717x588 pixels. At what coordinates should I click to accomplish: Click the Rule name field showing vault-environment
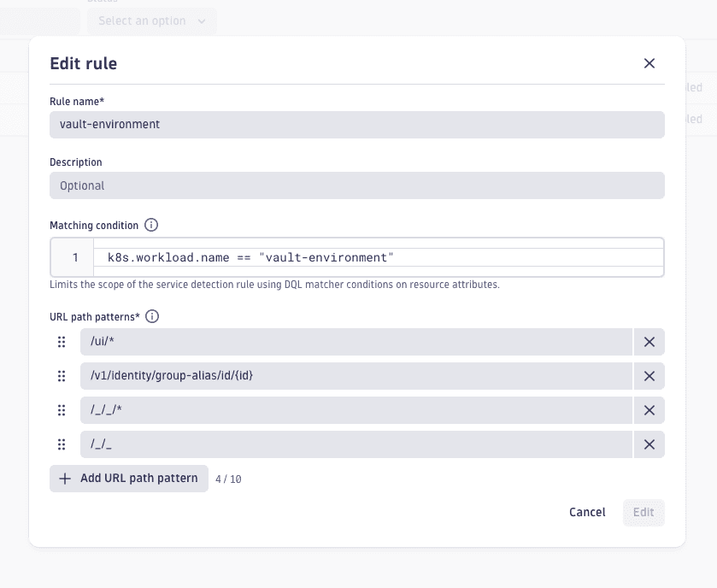356,124
